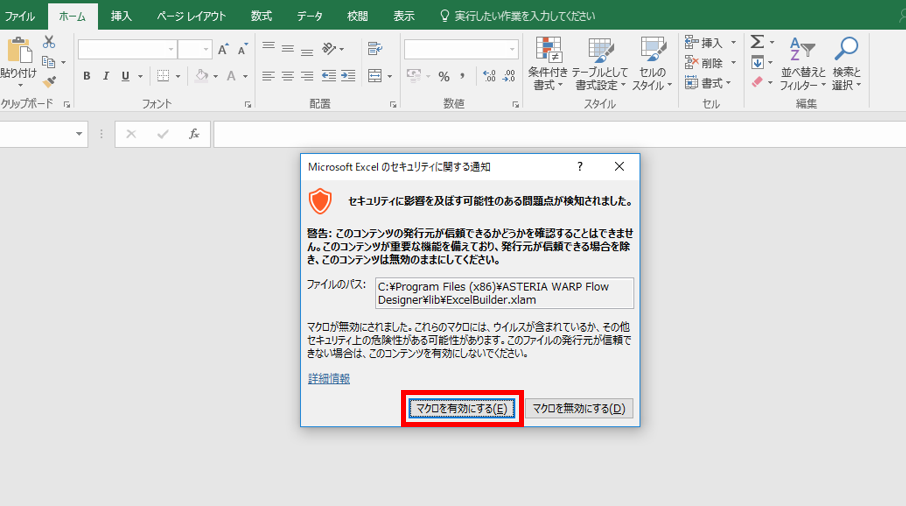
Task: Open Cell Styles gallery
Action: pos(652,64)
